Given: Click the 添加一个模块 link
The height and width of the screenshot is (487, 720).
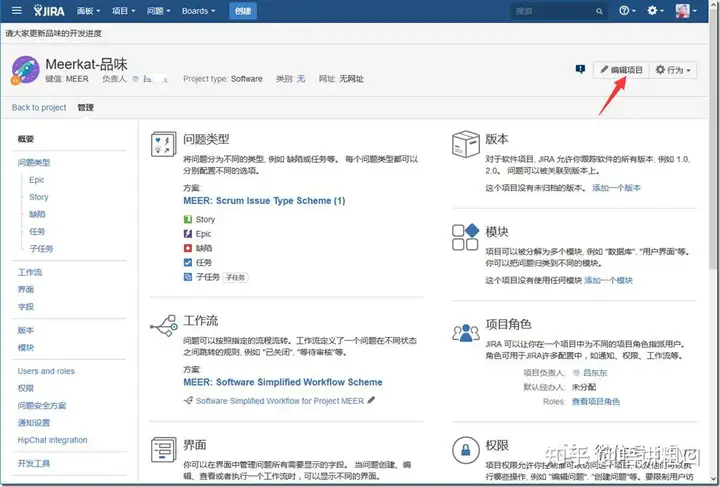Looking at the screenshot, I should point(608,280).
